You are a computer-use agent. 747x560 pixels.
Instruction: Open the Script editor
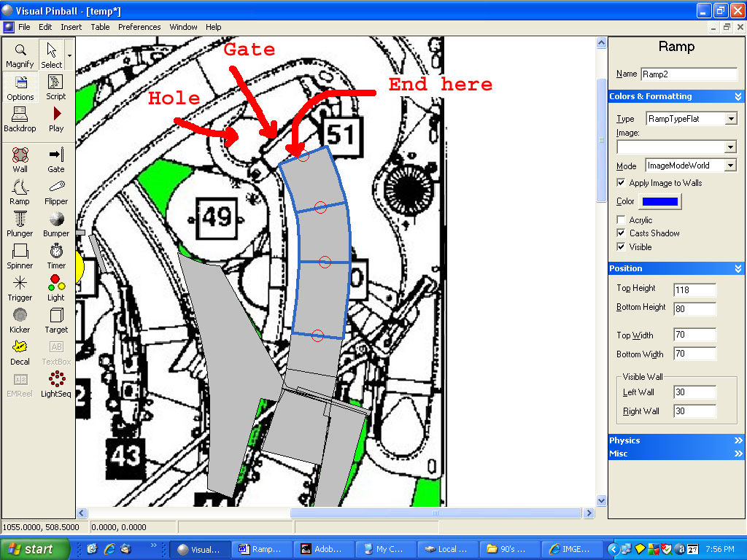pyautogui.click(x=56, y=87)
